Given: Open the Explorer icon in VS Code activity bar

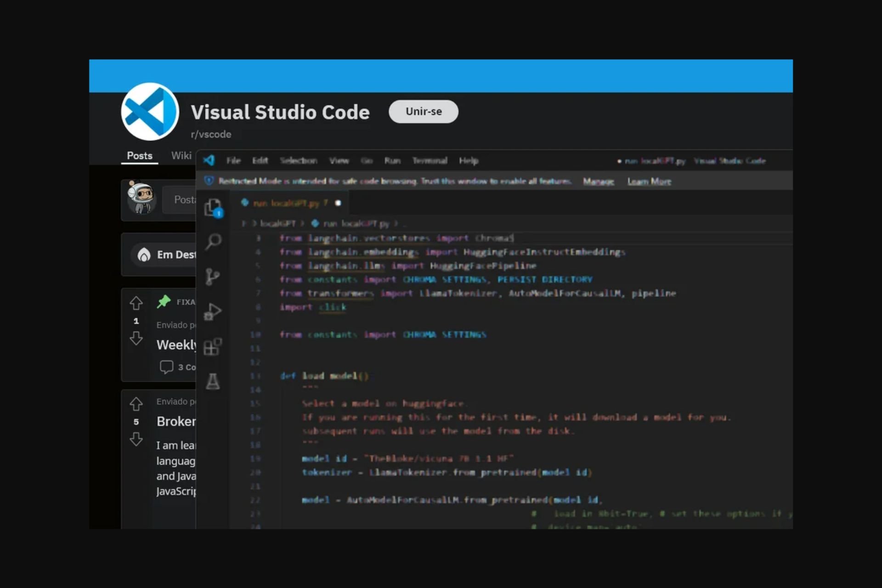Looking at the screenshot, I should [213, 208].
